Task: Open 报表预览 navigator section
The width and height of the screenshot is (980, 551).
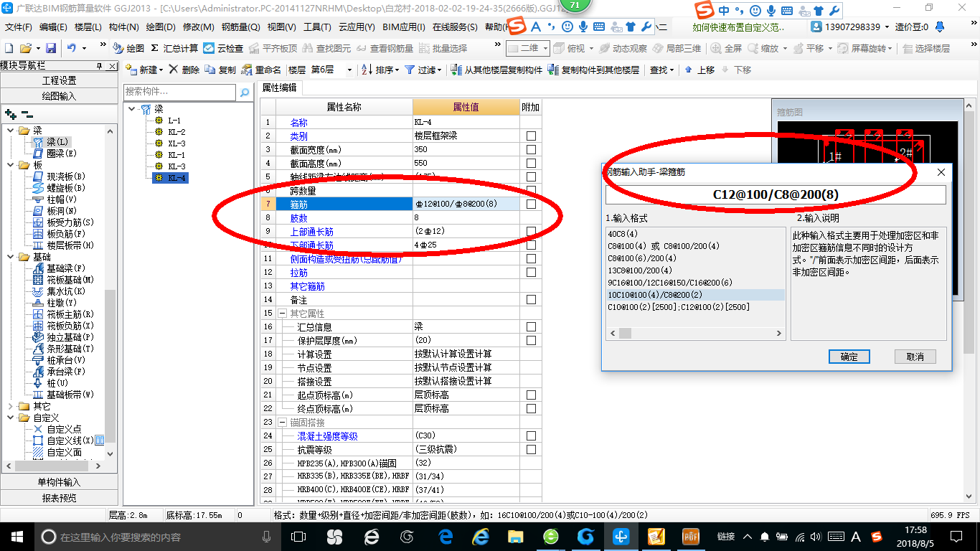Action: [x=59, y=498]
